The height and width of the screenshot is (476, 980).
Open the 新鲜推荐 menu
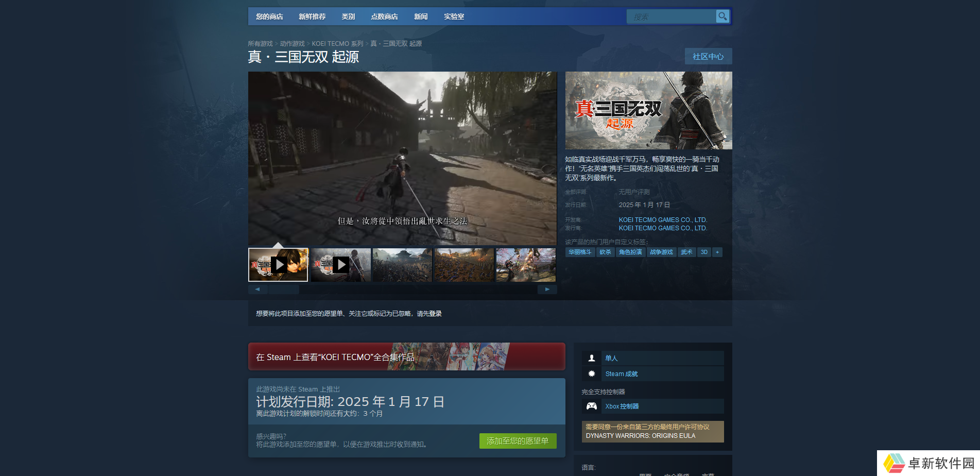tap(312, 16)
